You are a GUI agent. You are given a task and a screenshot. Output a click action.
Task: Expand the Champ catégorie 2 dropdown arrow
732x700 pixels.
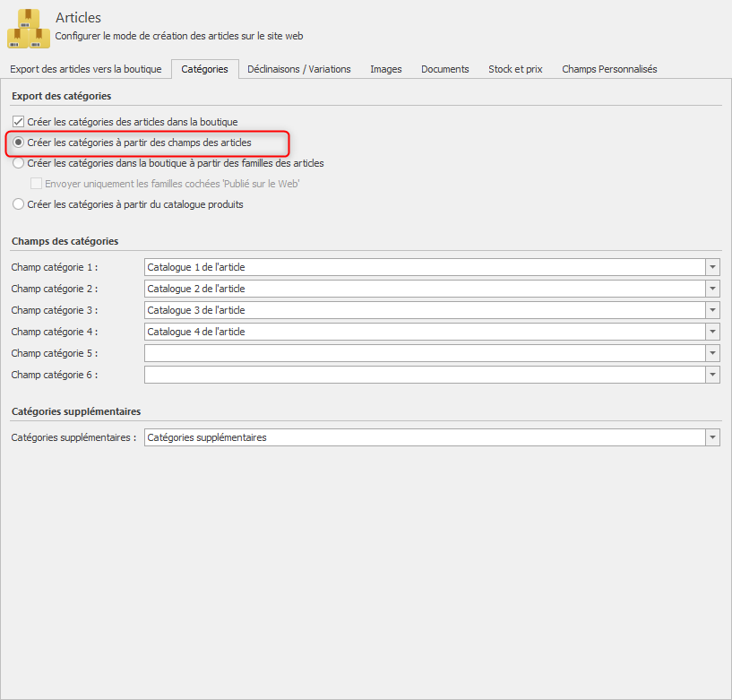coord(712,289)
